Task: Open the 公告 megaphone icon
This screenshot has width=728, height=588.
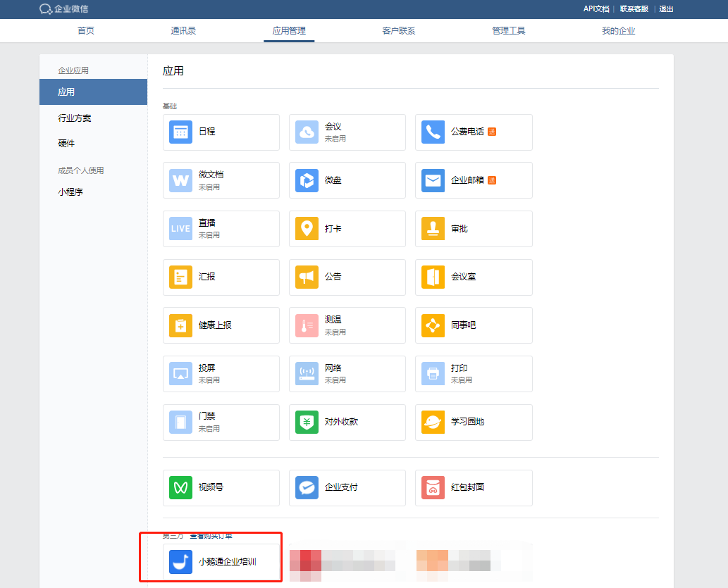Action: [x=307, y=277]
